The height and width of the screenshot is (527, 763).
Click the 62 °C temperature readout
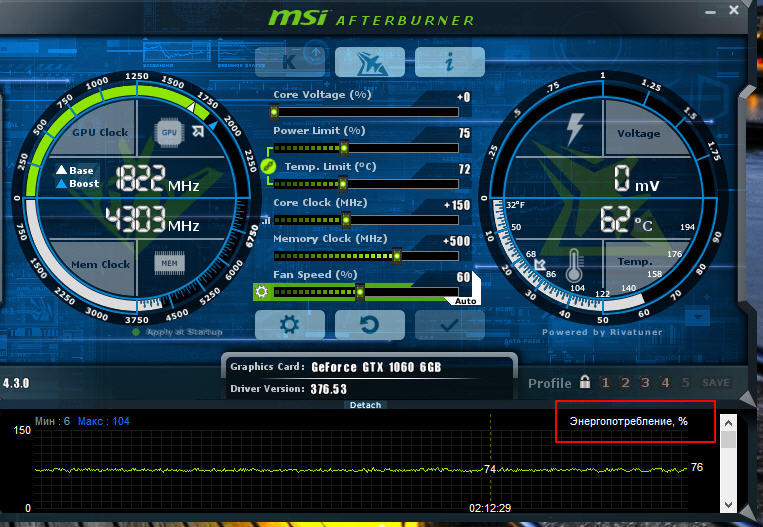pyautogui.click(x=625, y=219)
